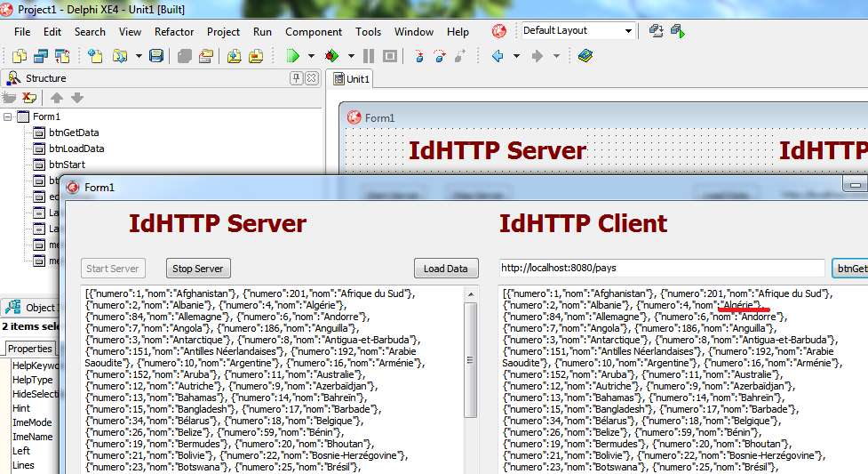Open the File menu

click(22, 32)
